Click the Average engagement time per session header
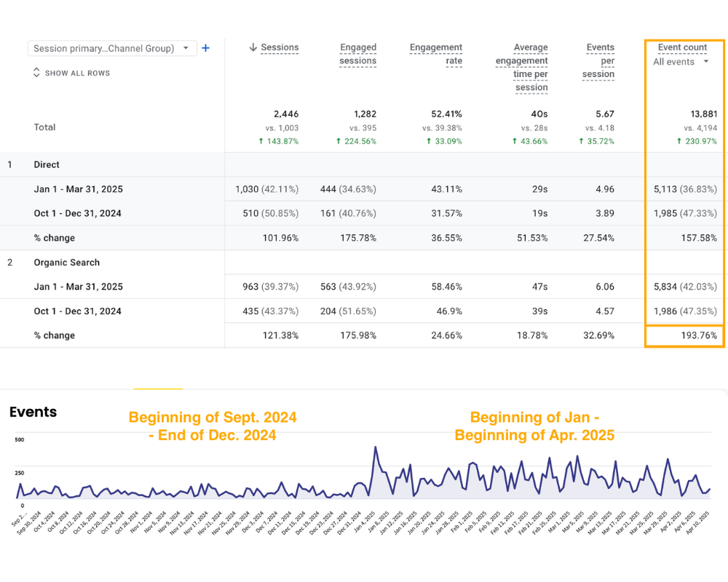This screenshot has width=728, height=582. [x=521, y=67]
